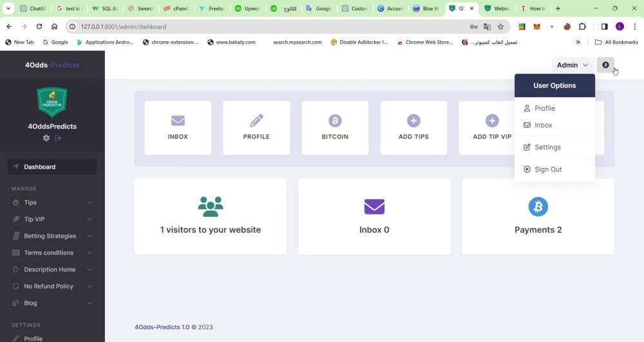
Task: Click the blue Payments bitcoin icon
Action: coord(538,207)
